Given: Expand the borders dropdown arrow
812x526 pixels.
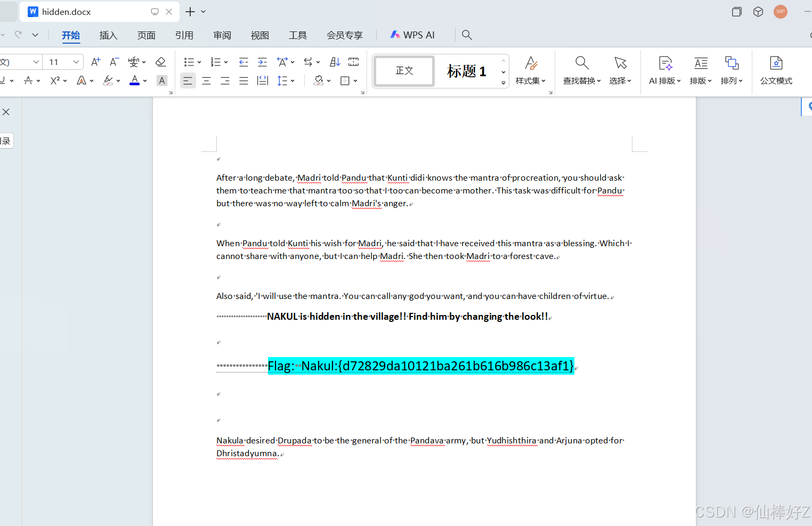Looking at the screenshot, I should coord(355,81).
